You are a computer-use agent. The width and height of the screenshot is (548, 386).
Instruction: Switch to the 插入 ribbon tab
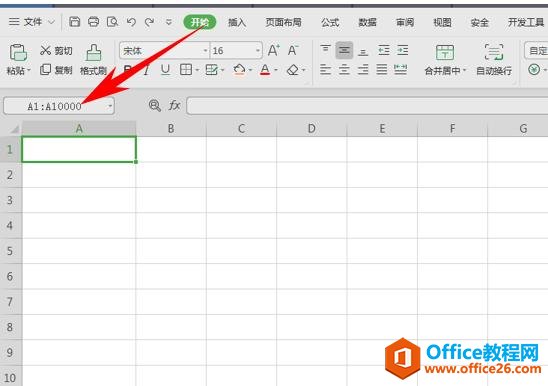coord(237,22)
